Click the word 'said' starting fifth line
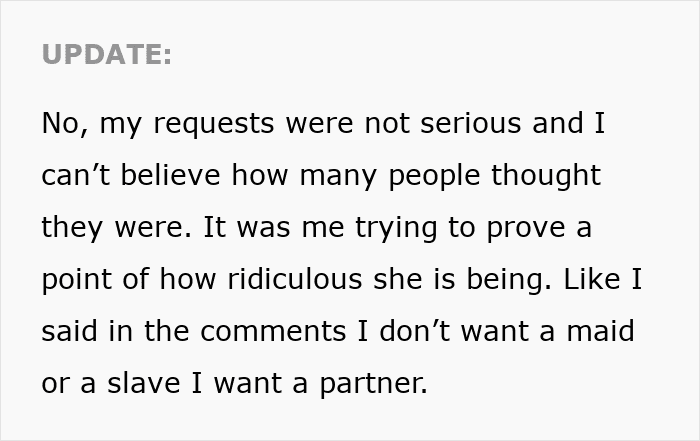The height and width of the screenshot is (441, 700). point(69,331)
